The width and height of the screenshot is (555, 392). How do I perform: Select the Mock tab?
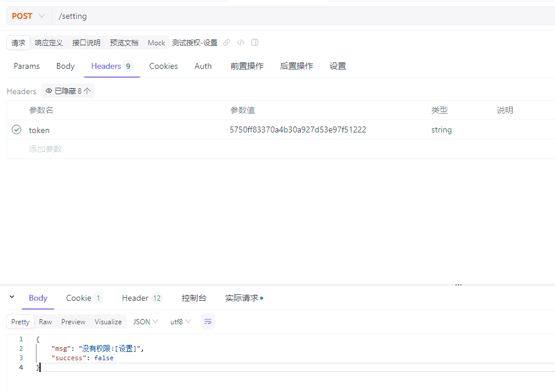[x=157, y=43]
